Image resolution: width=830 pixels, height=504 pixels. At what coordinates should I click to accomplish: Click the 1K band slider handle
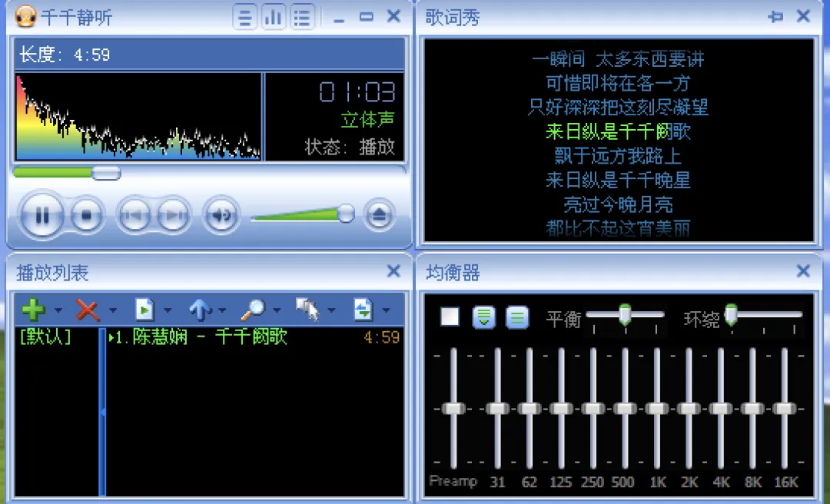657,409
